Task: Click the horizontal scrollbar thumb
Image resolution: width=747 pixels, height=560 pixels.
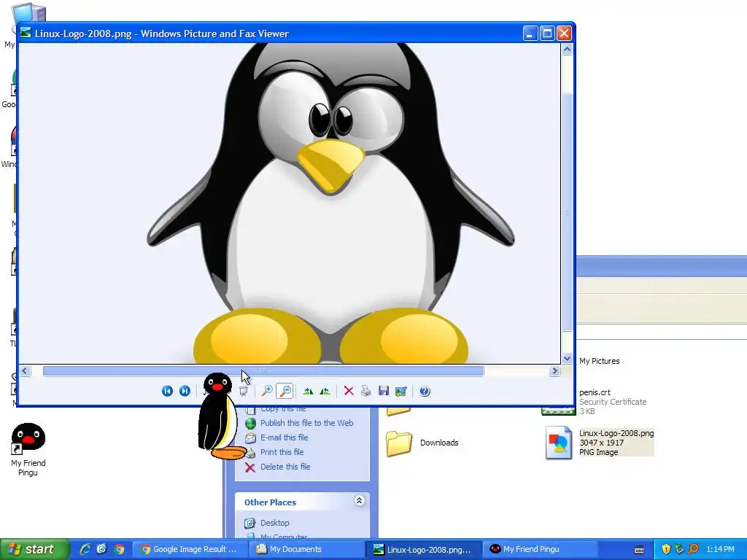Action: click(263, 371)
